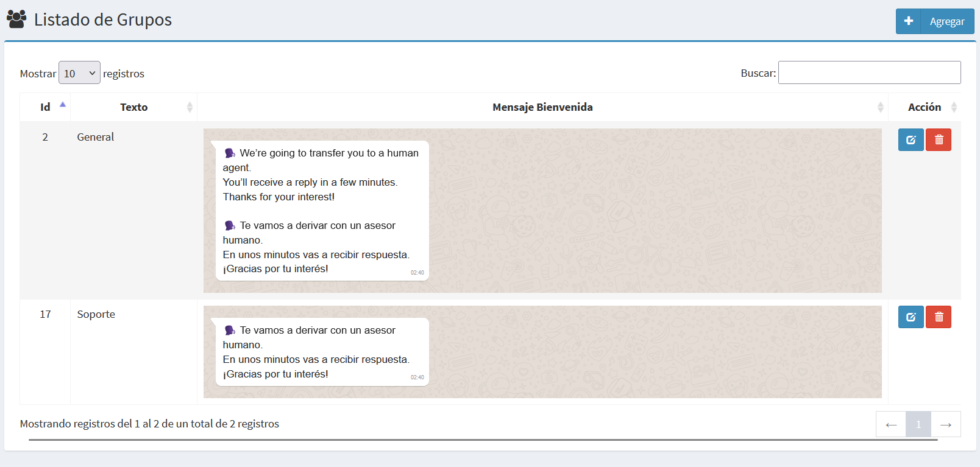Click the General group name cell
980x467 pixels.
133,210
